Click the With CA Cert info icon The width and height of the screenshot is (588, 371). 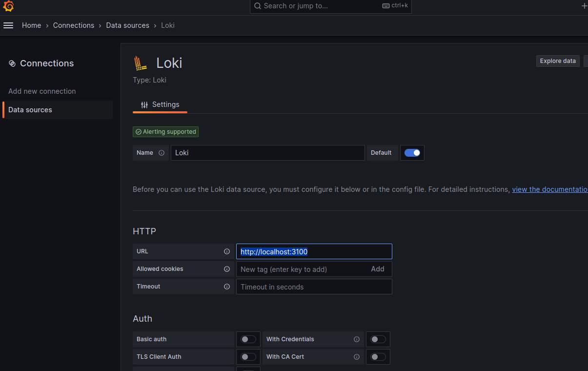tap(357, 357)
